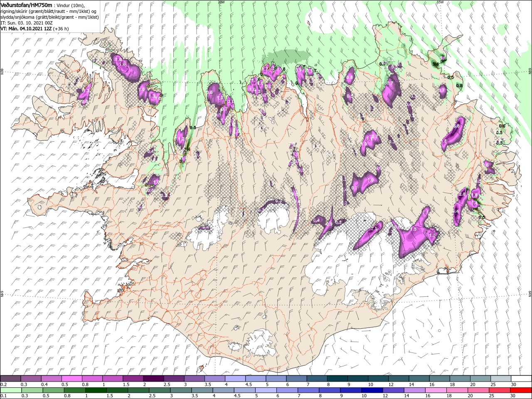Click the rain legend swatch between 7 and 8
The width and height of the screenshot is (532, 399).
coord(308,390)
